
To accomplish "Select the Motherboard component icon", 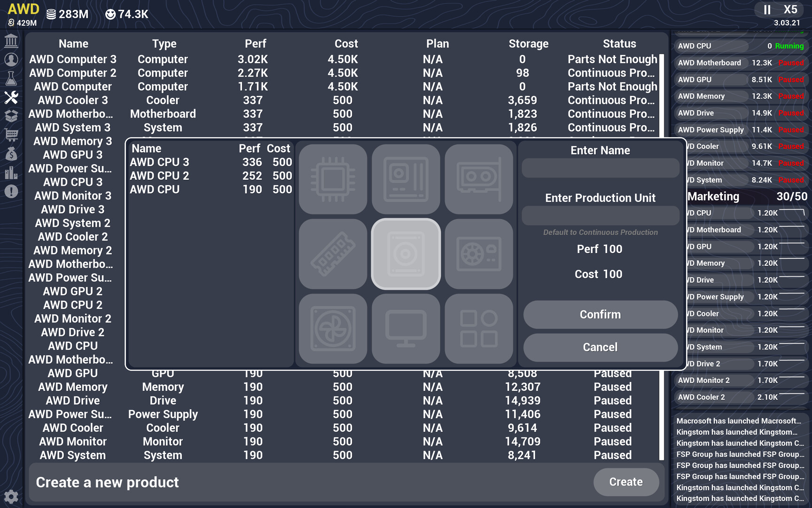I will pos(406,179).
